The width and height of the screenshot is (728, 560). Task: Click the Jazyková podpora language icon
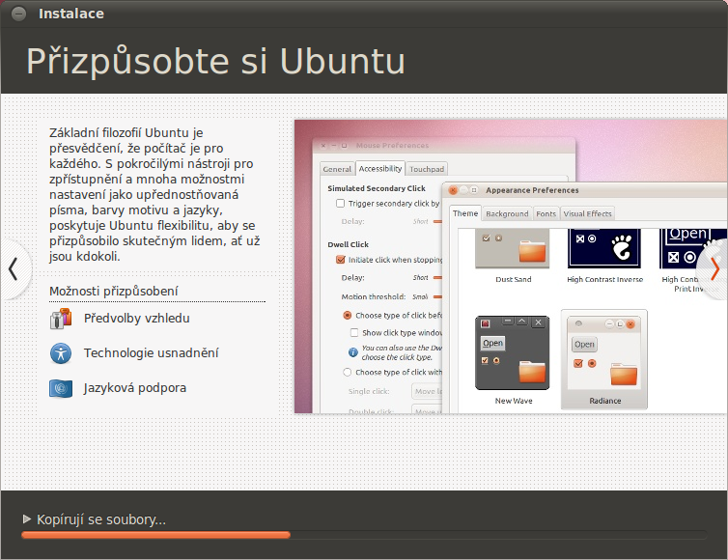(x=61, y=388)
